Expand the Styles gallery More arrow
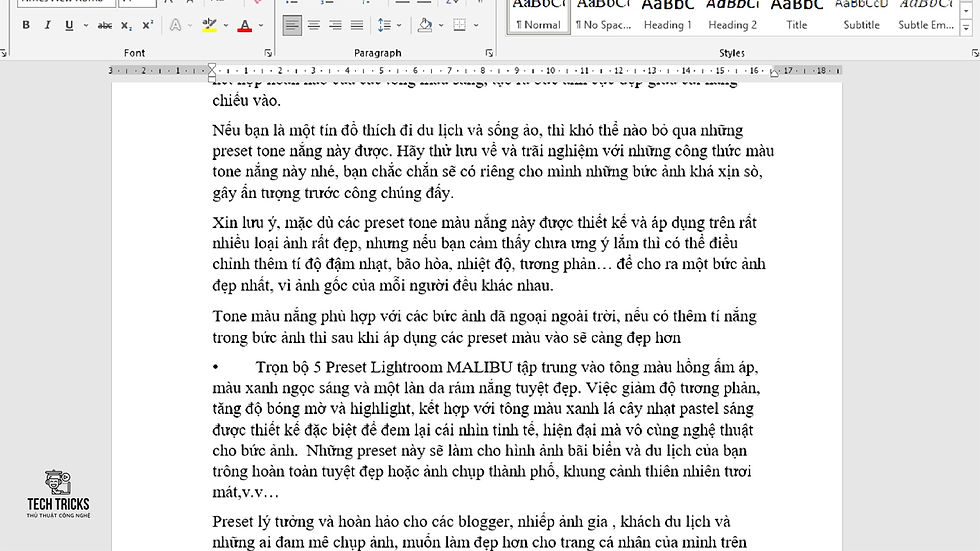Viewport: 980px width, 551px height. (966, 27)
